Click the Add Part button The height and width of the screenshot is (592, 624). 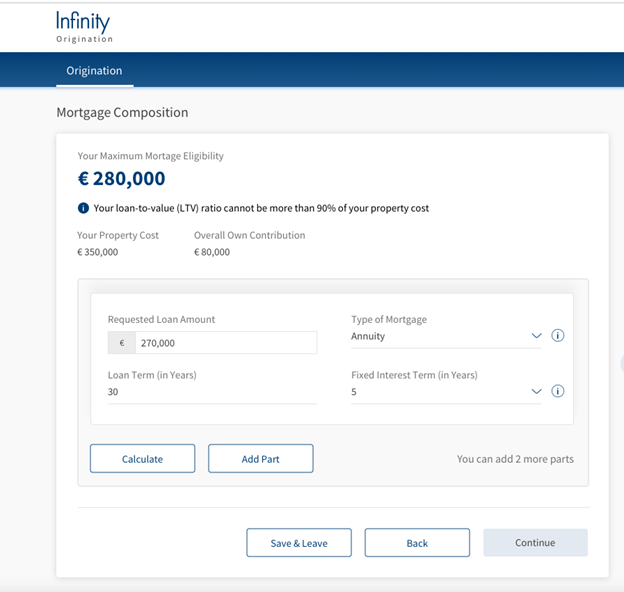click(x=261, y=459)
